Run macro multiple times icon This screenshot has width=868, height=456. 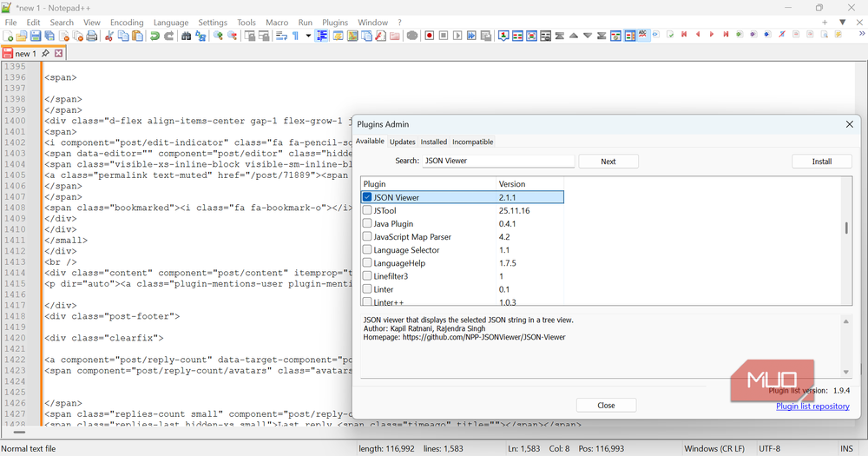pos(471,36)
